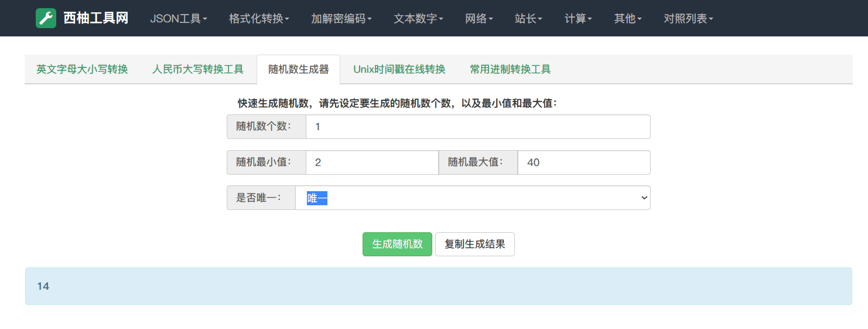Open the 格式化转换 navigation menu
The width and height of the screenshot is (868, 329).
pos(259,19)
